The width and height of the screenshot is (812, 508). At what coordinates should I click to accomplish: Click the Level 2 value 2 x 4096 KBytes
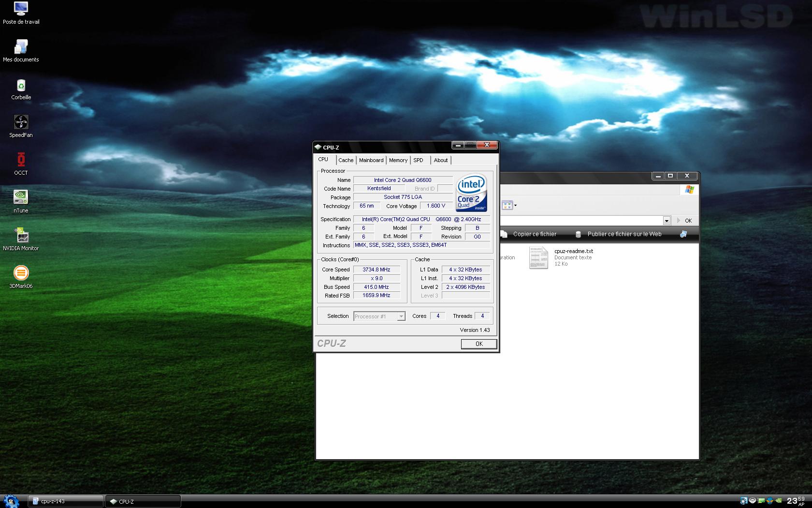coord(465,287)
